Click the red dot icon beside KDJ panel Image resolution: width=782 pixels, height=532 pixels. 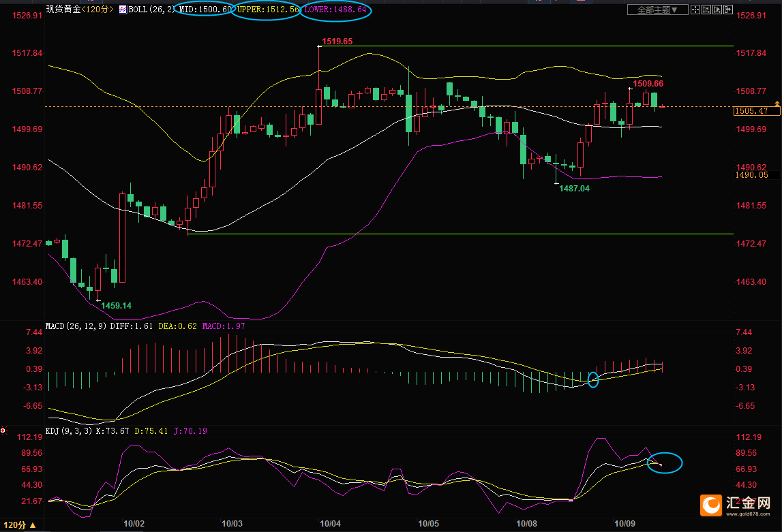[3, 431]
